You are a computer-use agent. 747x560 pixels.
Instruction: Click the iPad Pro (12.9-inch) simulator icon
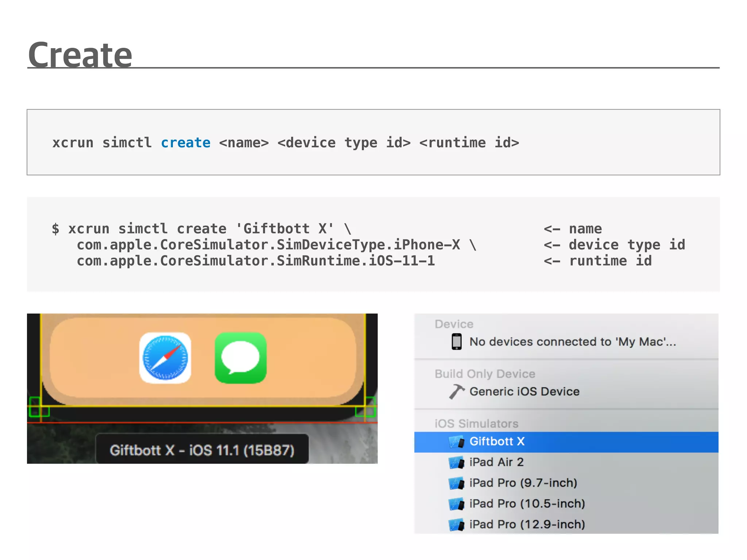click(456, 525)
